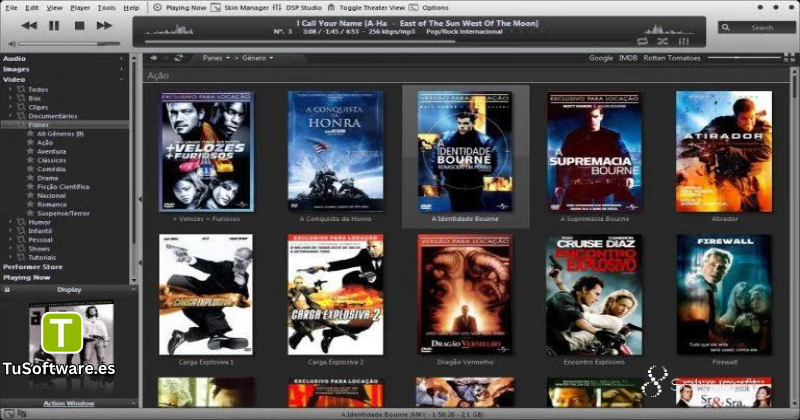The image size is (800, 420).
Task: Expand the Humor tree node
Action: [11, 222]
